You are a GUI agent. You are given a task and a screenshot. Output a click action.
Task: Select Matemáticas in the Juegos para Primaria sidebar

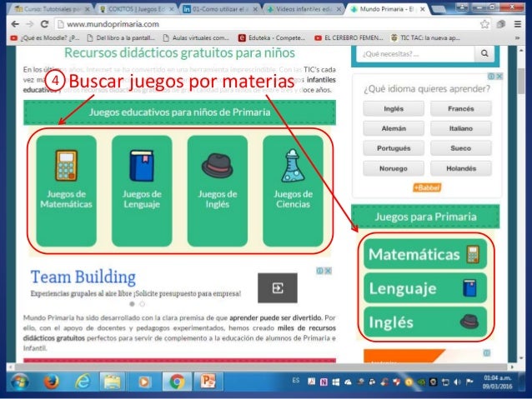click(x=425, y=254)
